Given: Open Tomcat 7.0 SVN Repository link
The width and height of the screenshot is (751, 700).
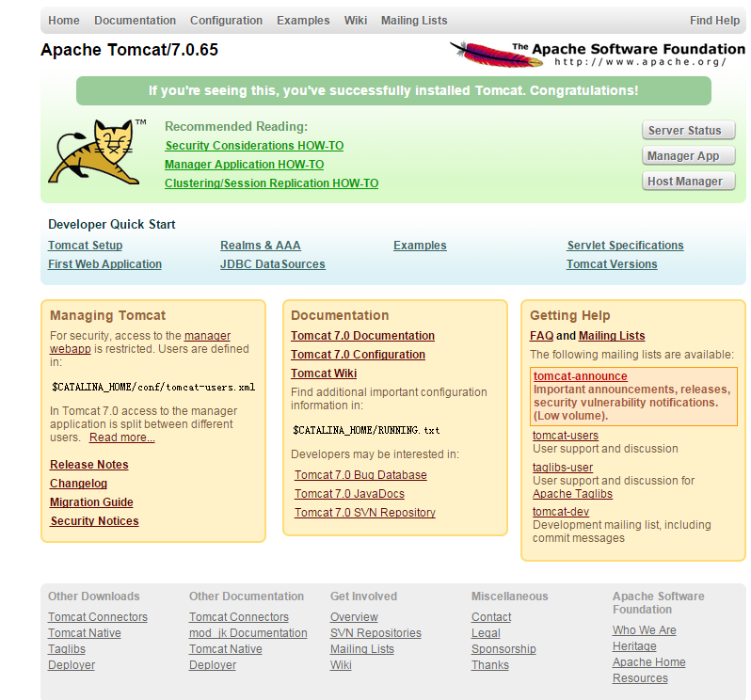Looking at the screenshot, I should (365, 513).
